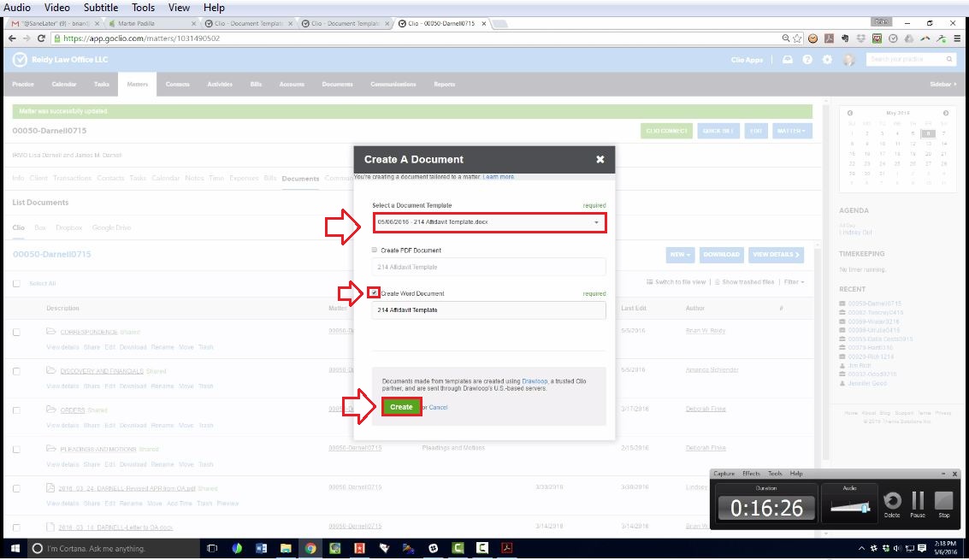Open Word from the Windows taskbar

pos(262,548)
